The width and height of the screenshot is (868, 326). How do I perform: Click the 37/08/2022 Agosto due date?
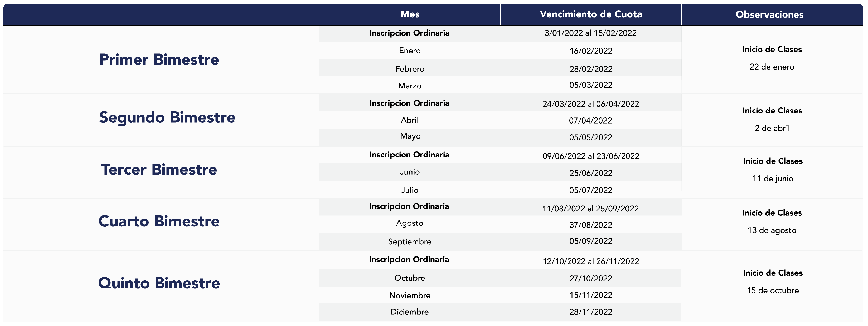tap(591, 225)
